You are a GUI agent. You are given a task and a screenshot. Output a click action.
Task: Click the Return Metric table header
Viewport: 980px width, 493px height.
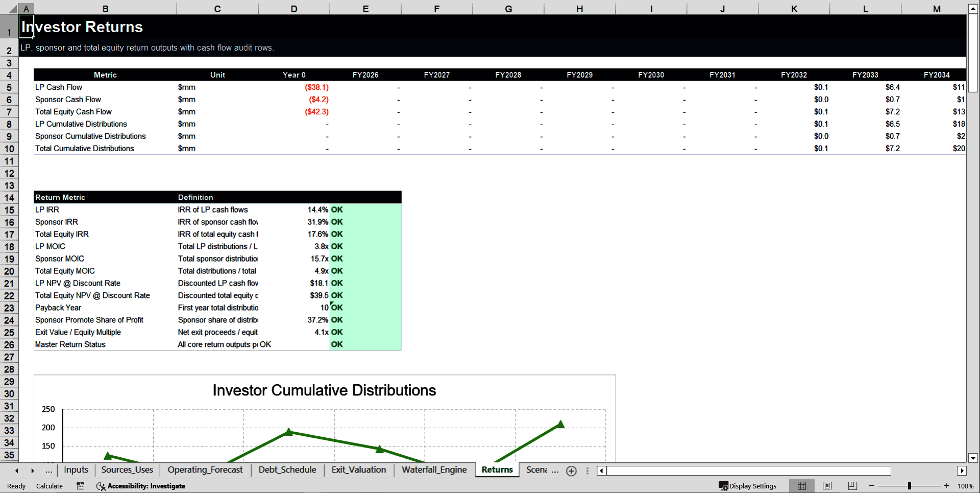60,198
